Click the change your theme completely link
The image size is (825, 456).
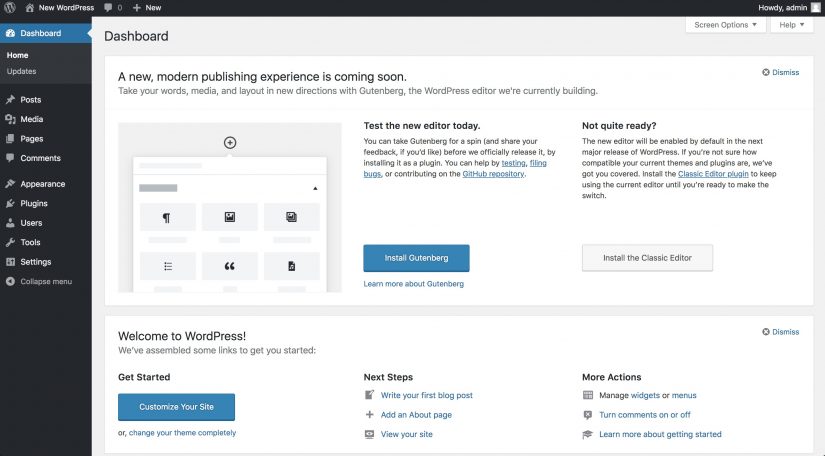coord(183,432)
